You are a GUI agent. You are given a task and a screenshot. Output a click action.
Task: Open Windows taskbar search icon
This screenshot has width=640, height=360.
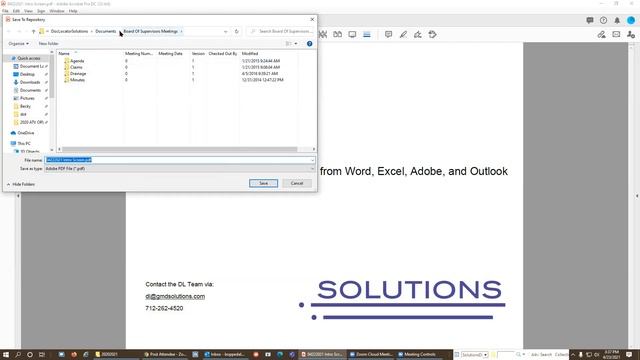pos(18,355)
